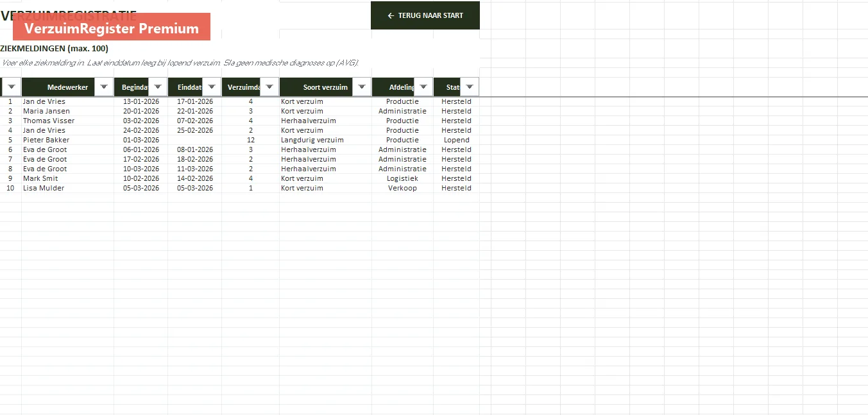Click Administratie in Maria Jansen's row
This screenshot has width=868, height=415.
click(x=403, y=111)
